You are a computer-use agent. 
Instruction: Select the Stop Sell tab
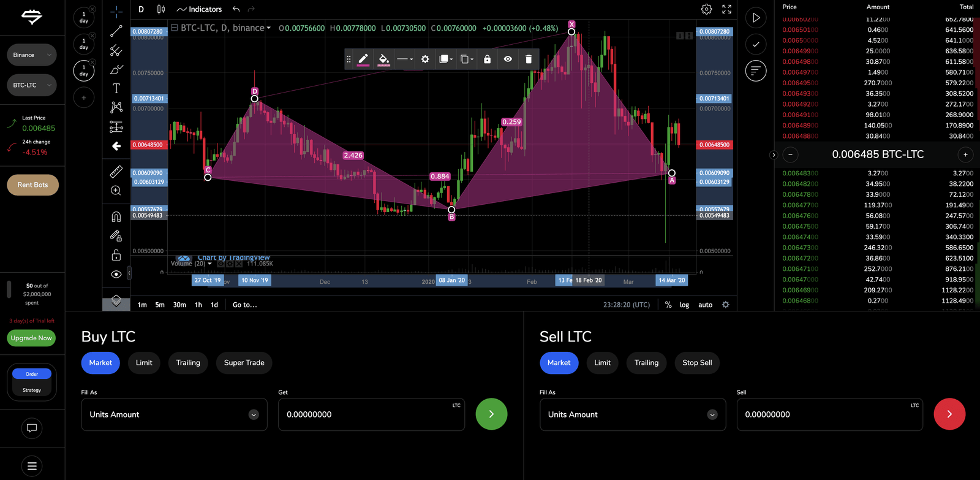697,363
